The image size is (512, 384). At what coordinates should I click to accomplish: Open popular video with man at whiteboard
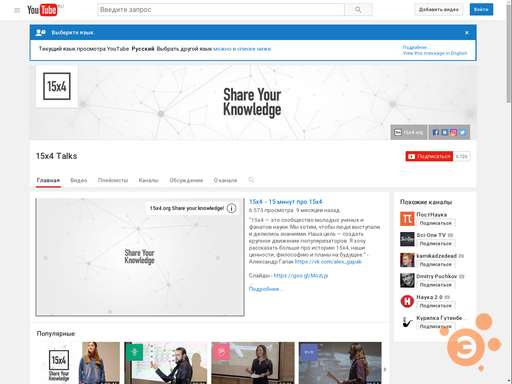166,363
